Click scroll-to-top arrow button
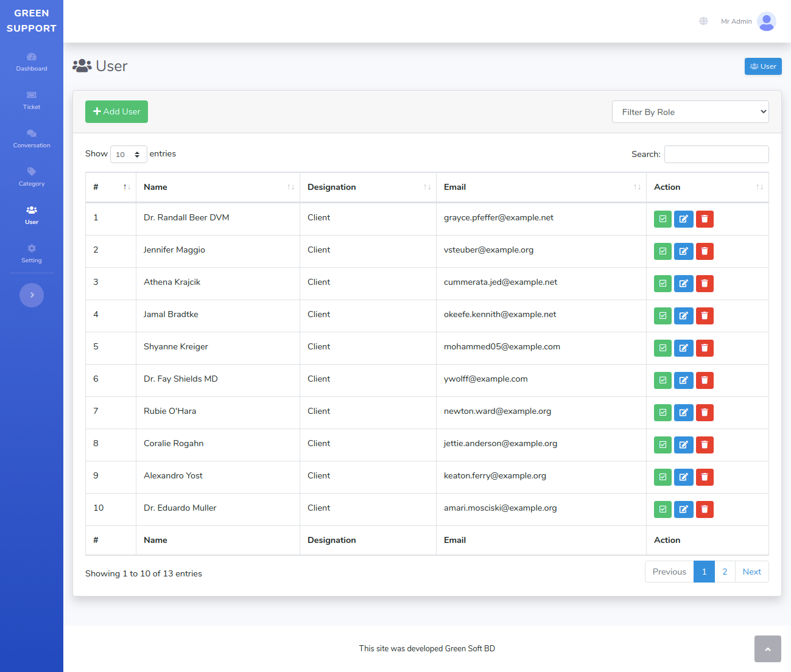 (767, 649)
